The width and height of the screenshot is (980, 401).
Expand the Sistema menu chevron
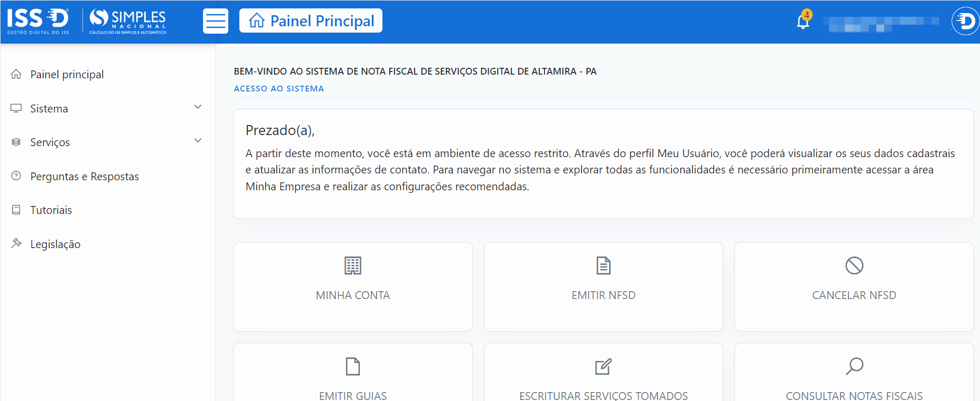tap(198, 107)
